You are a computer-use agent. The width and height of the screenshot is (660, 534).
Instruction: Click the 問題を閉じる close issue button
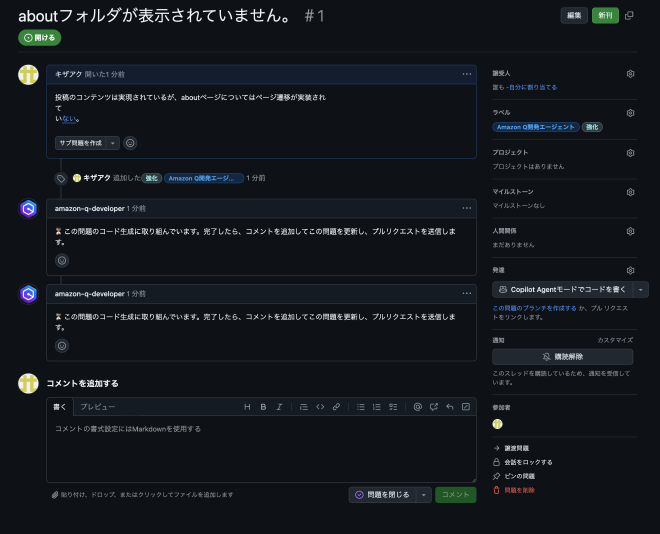coord(383,495)
